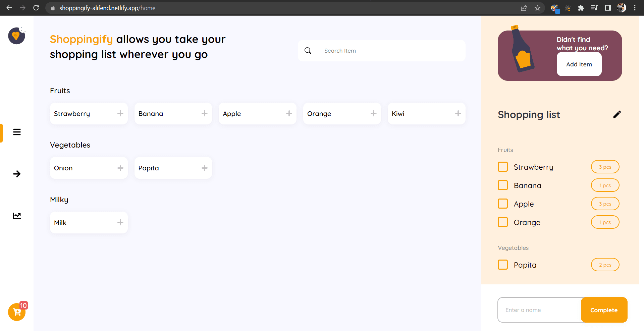This screenshot has width=644, height=331.
Task: Focus the Search Item field
Action: pos(389,51)
